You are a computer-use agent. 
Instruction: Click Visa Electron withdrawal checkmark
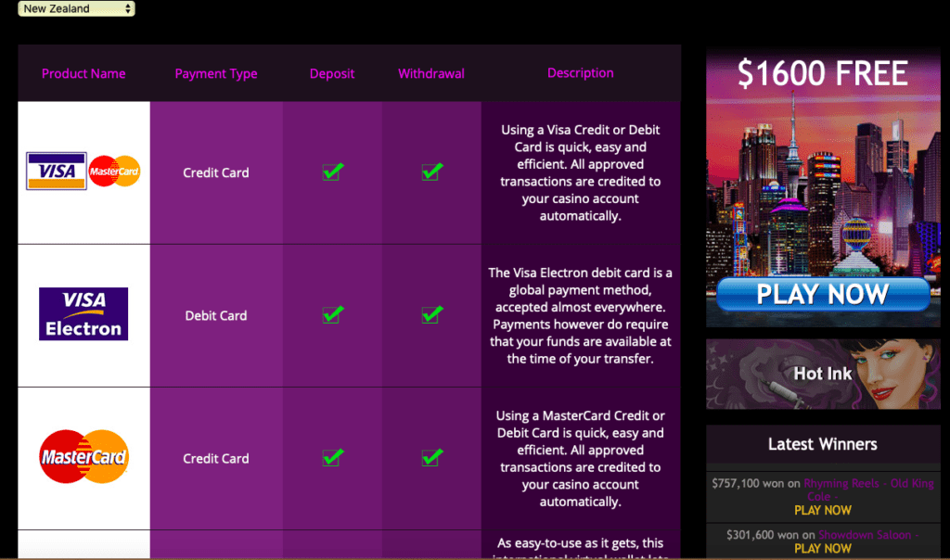431,315
